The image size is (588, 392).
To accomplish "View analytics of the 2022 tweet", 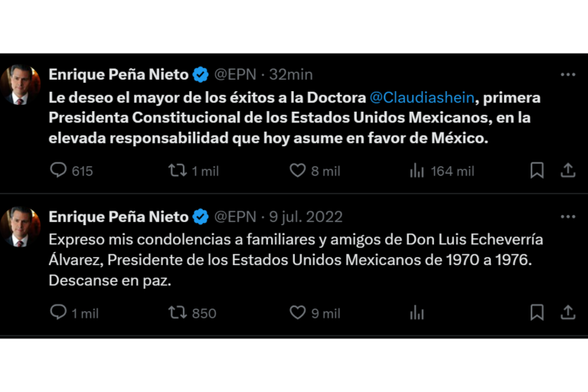I will point(417,312).
